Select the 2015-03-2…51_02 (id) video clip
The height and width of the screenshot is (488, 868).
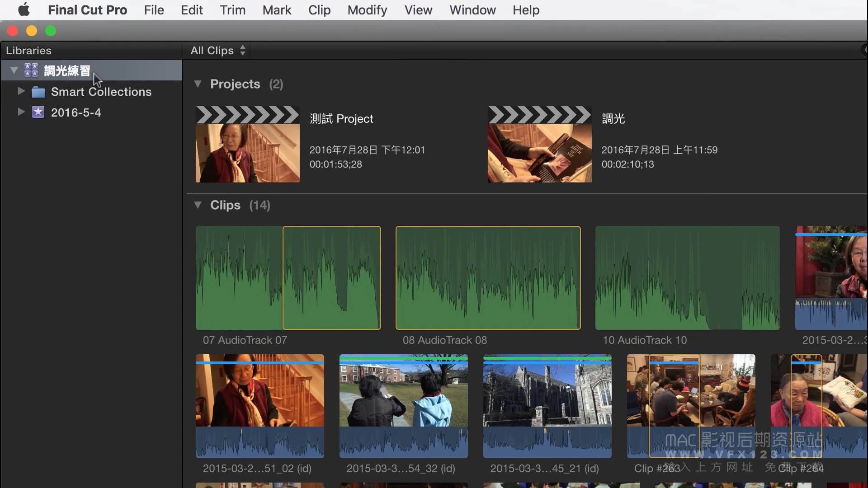259,406
